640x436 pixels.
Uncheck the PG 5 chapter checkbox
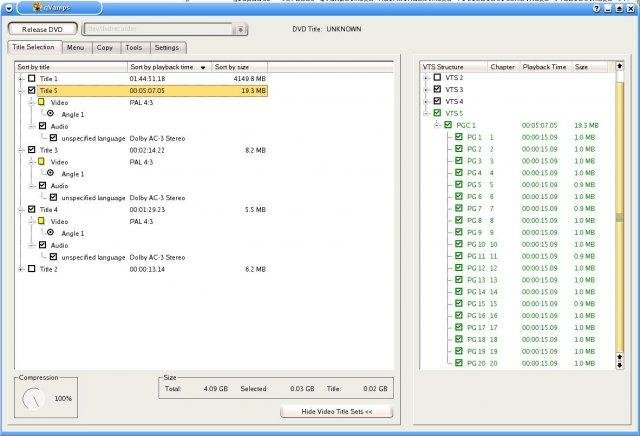(x=459, y=184)
